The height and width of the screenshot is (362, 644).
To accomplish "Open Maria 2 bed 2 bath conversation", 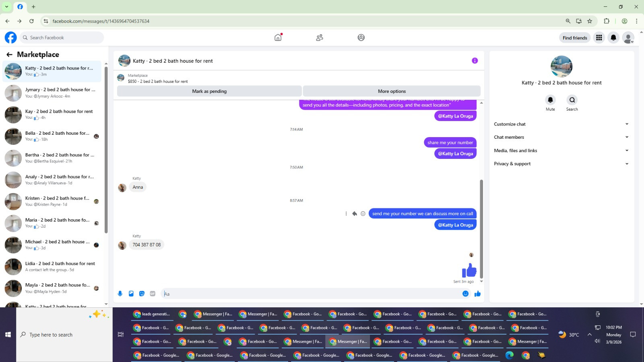I will (52, 223).
